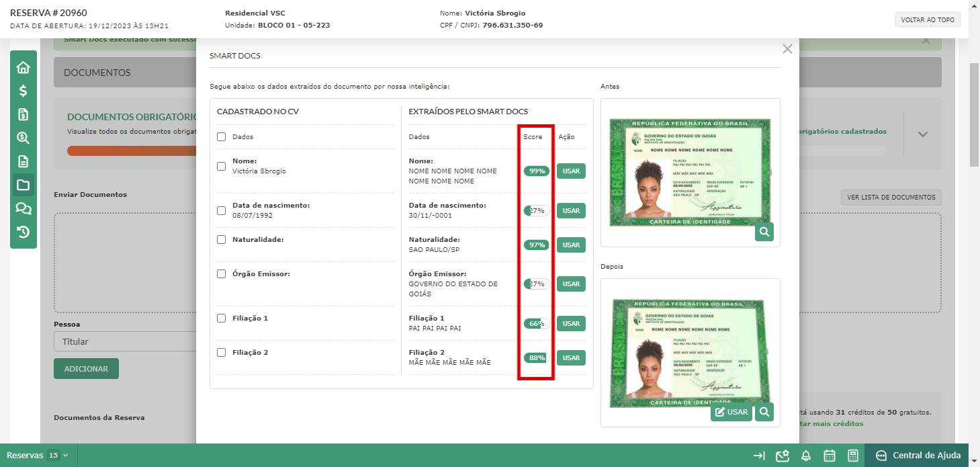
Task: Open the invoice document with dollar icon
Action: click(23, 114)
